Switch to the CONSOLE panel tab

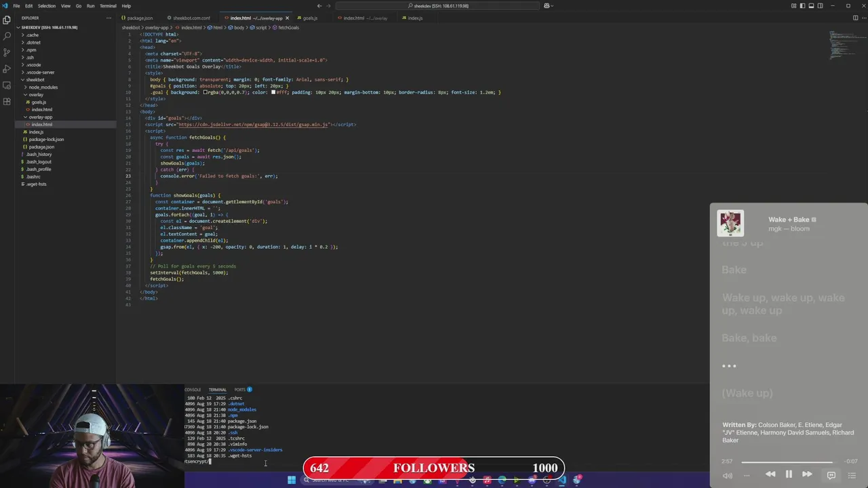pyautogui.click(x=193, y=390)
